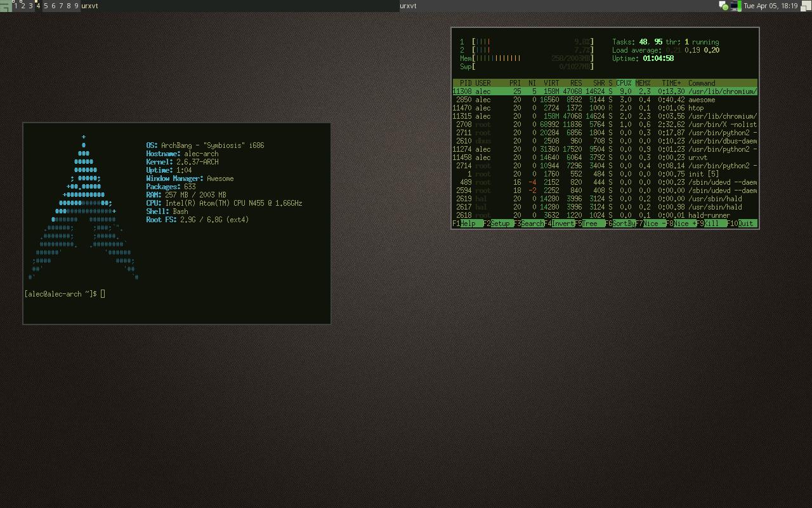Switch to workspace tag 2
812x508 pixels.
(23, 6)
